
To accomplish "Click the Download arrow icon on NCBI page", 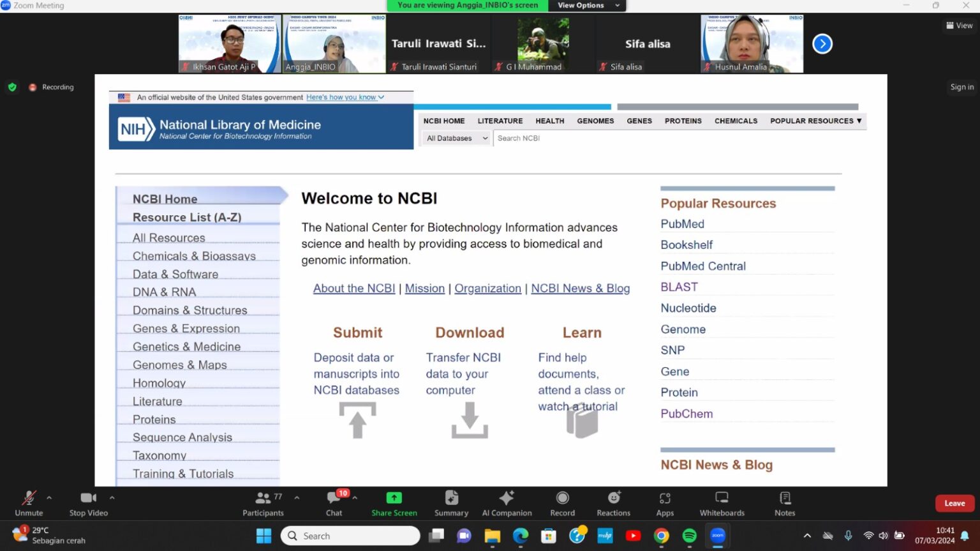I will (470, 420).
